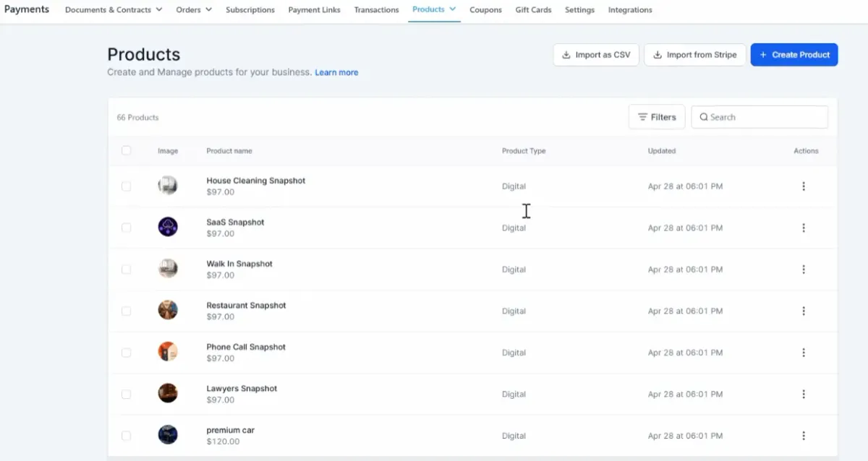Open actions menu for Walk In Snapshot
This screenshot has width=868, height=461.
click(x=804, y=270)
